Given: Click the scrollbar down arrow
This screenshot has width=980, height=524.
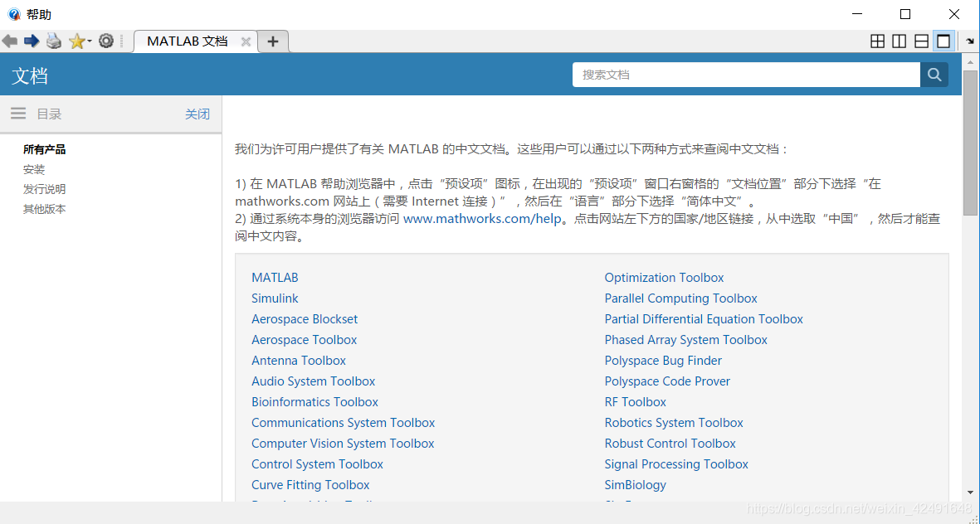Looking at the screenshot, I should click(x=970, y=492).
